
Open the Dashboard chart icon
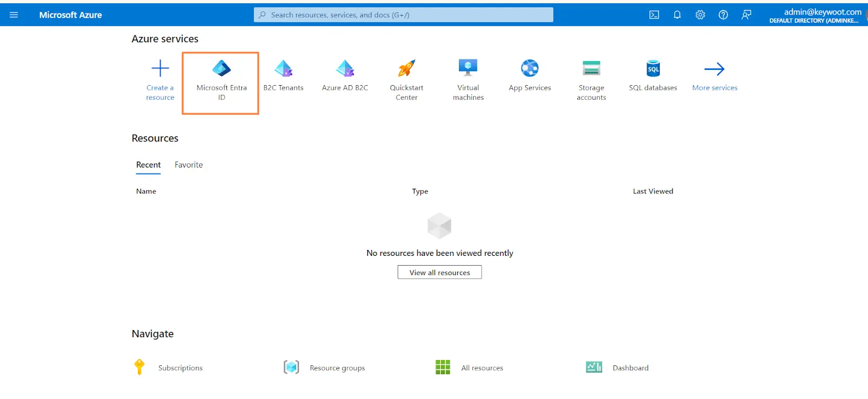point(594,367)
